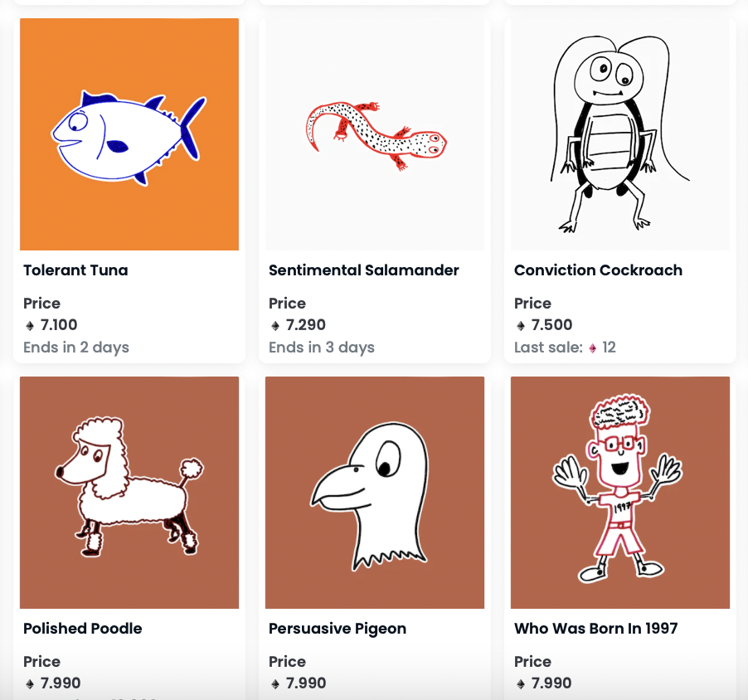Click the Tolerant Tuna title
The width and height of the screenshot is (748, 700).
pos(75,270)
